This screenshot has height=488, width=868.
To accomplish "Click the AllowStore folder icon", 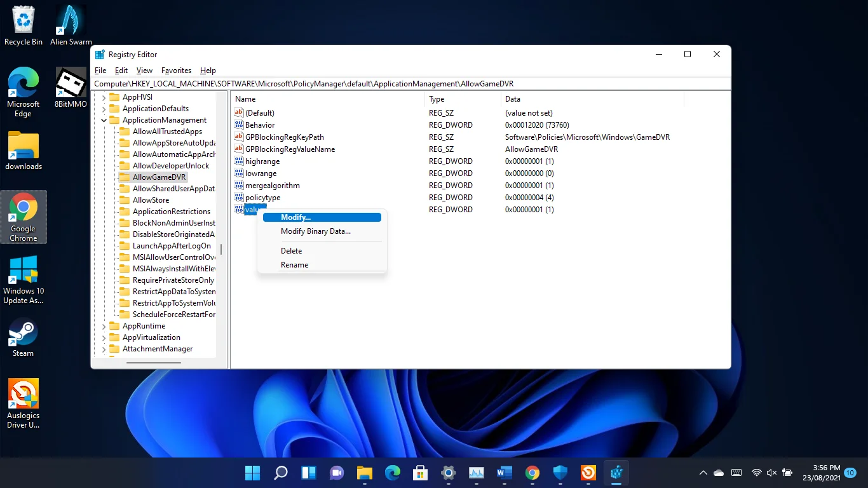I will (125, 200).
